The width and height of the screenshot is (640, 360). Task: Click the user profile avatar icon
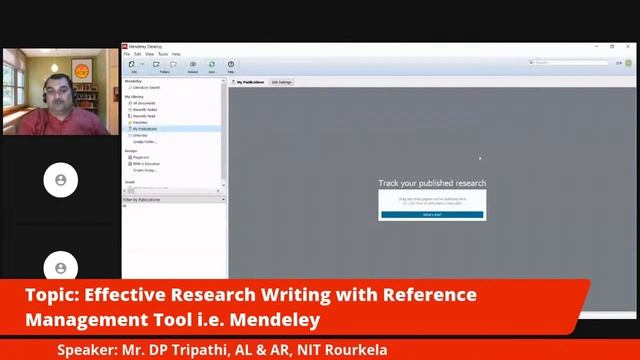[x=629, y=63]
